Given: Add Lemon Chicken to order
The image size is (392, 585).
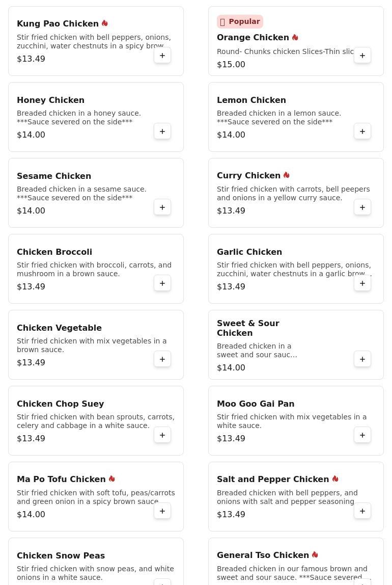Looking at the screenshot, I should point(362,131).
